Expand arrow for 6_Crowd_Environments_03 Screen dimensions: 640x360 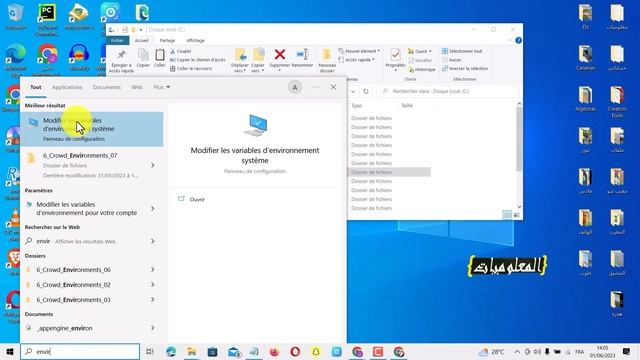[153, 300]
